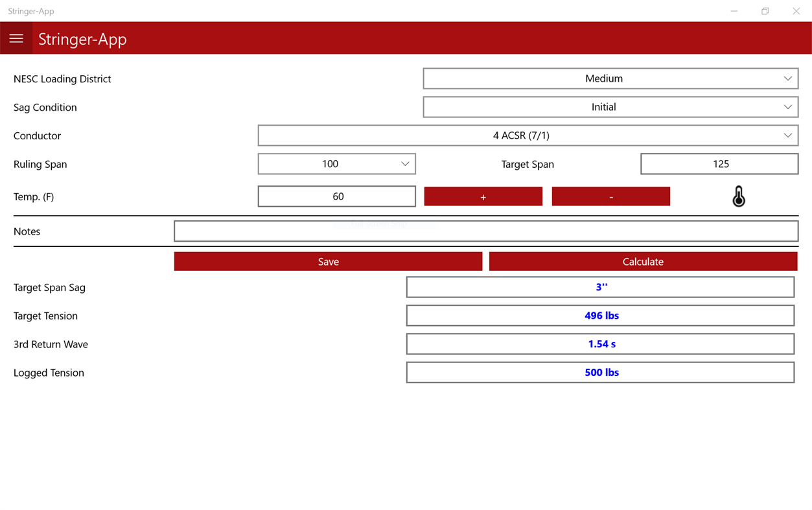Click inside the Notes input field
Image resolution: width=812 pixels, height=510 pixels.
click(x=486, y=231)
